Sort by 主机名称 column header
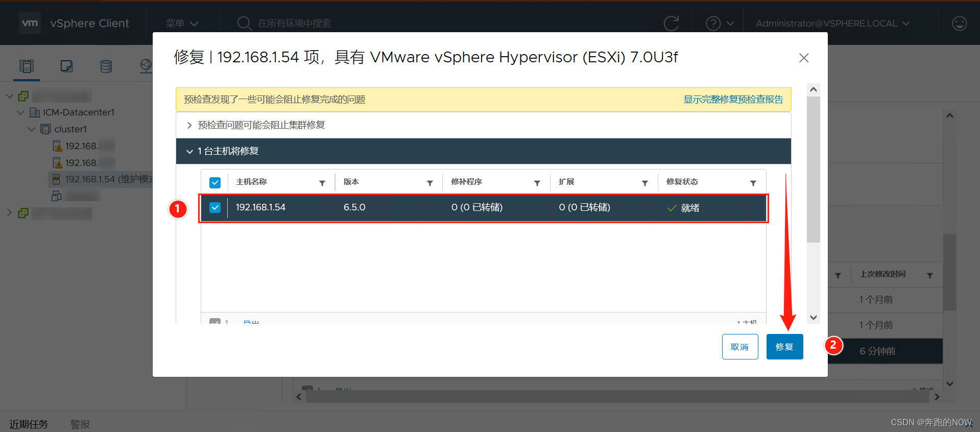 [251, 182]
